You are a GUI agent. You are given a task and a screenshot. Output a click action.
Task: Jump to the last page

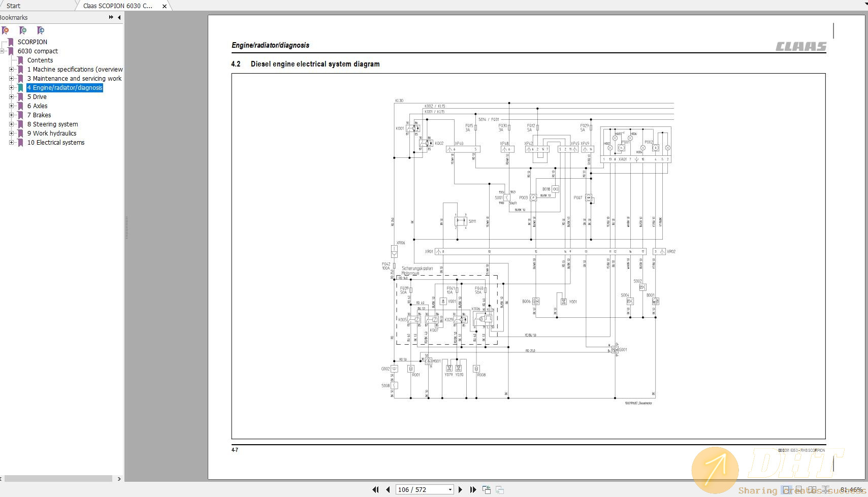(473, 489)
